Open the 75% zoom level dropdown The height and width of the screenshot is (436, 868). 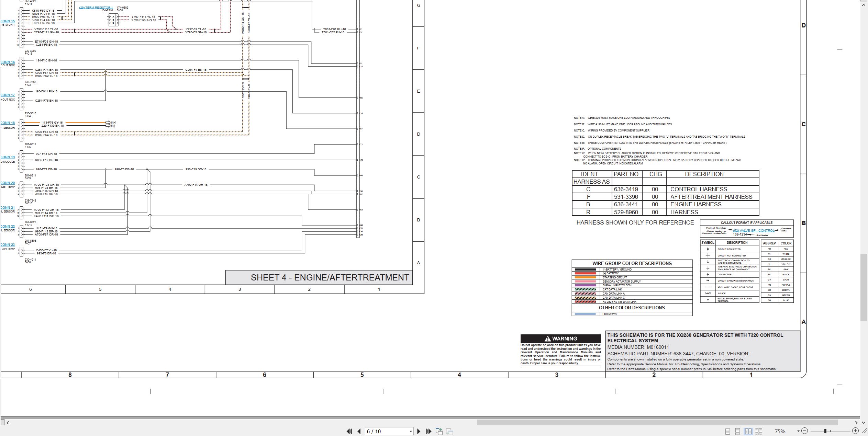click(798, 431)
